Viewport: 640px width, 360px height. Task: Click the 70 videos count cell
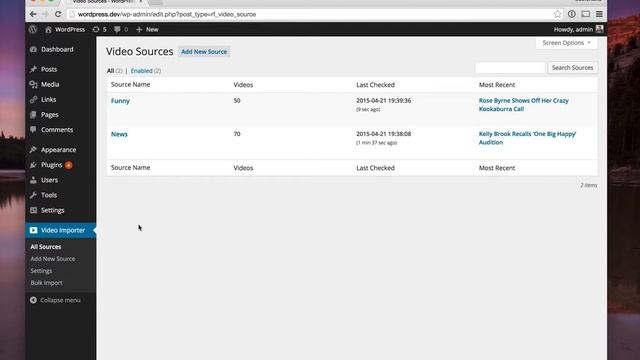click(x=237, y=134)
